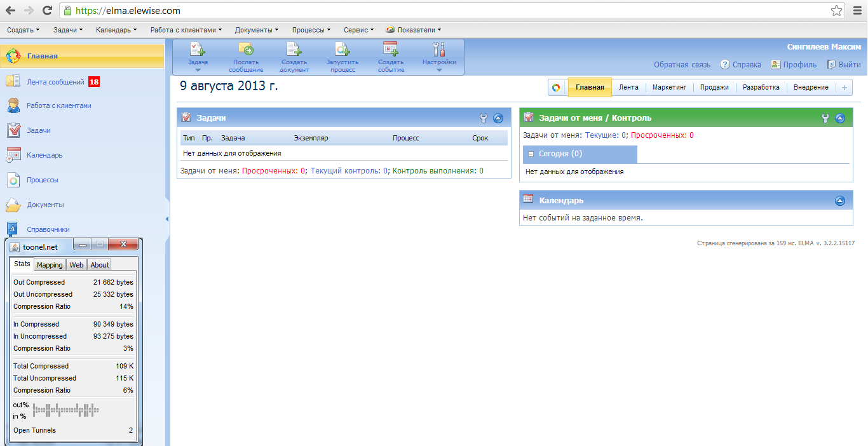Viewport: 868px width, 446px height.
Task: Open the Chrome hamburger menu
Action: tap(857, 11)
